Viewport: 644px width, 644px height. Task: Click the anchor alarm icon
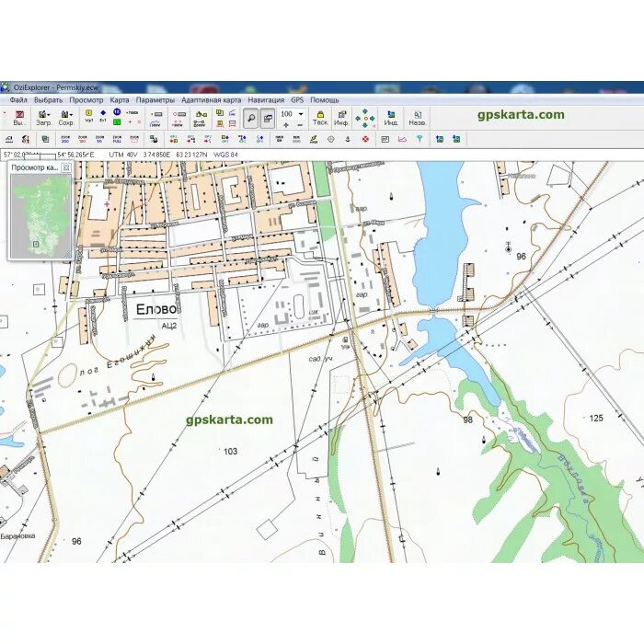pyautogui.click(x=348, y=140)
